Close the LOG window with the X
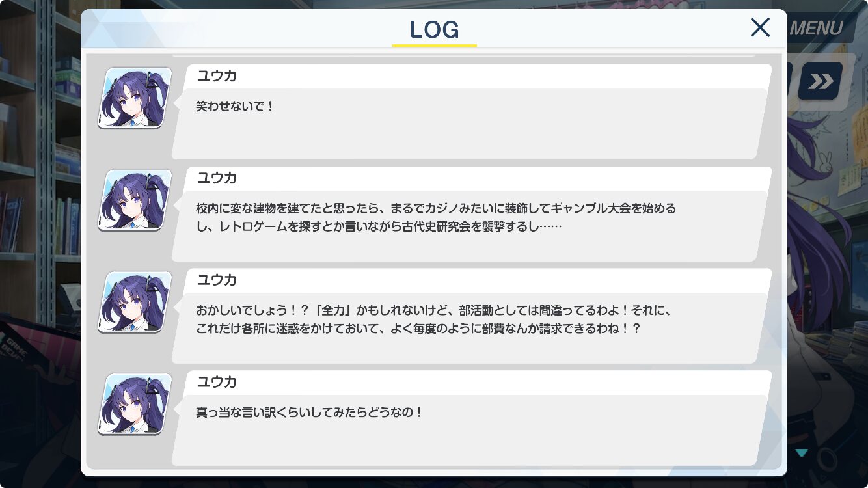The image size is (868, 488). click(760, 28)
